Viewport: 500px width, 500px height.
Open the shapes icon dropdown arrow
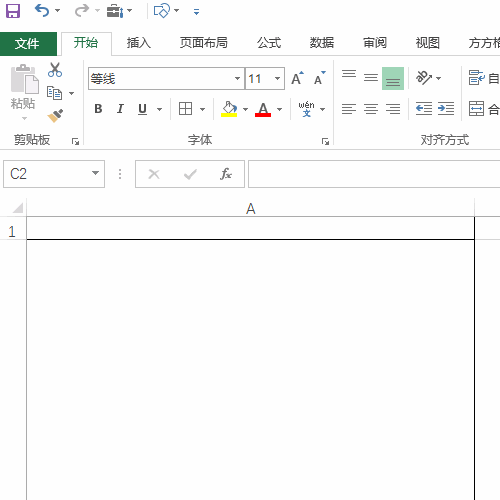pos(177,11)
